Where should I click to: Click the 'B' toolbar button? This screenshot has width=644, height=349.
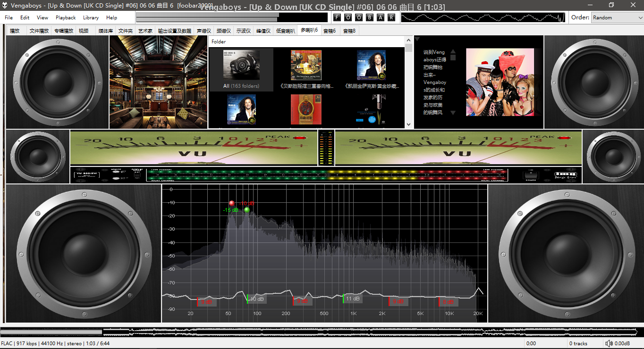[370, 17]
